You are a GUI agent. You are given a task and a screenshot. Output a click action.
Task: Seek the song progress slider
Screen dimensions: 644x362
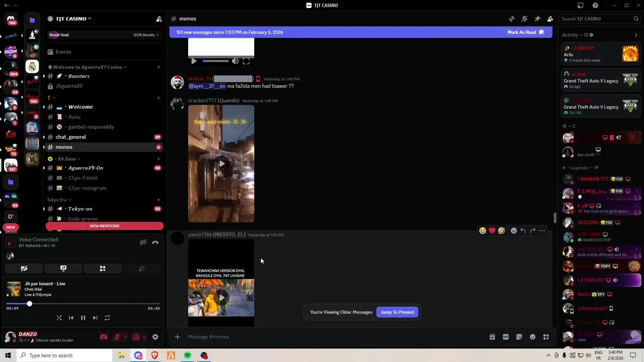pos(83,304)
